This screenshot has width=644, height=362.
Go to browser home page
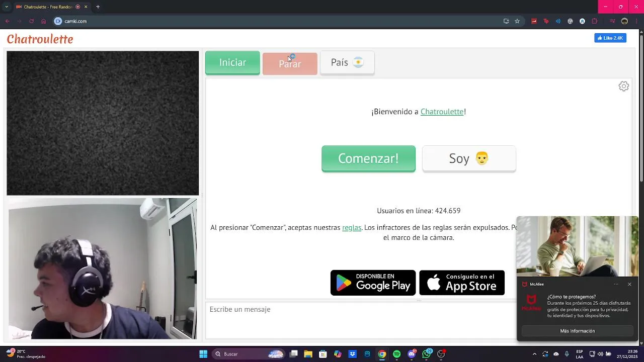click(x=43, y=21)
